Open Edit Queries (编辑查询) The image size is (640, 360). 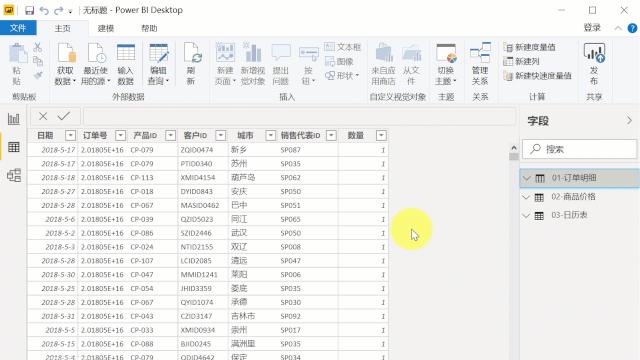pos(158,64)
